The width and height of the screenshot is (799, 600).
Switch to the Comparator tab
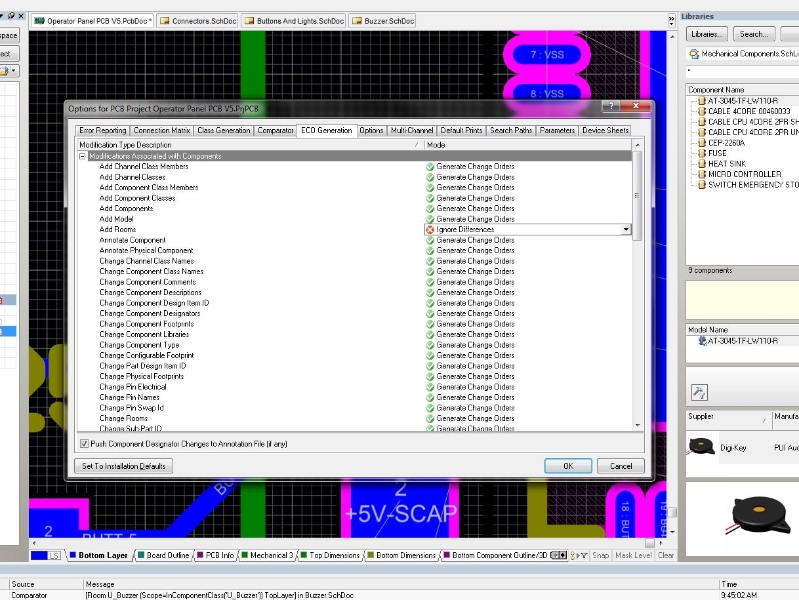click(275, 130)
